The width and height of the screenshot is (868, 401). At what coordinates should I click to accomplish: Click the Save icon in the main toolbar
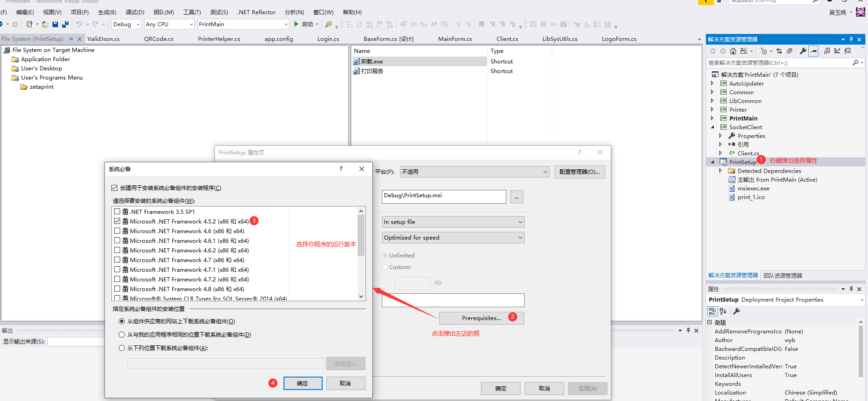tap(55, 24)
